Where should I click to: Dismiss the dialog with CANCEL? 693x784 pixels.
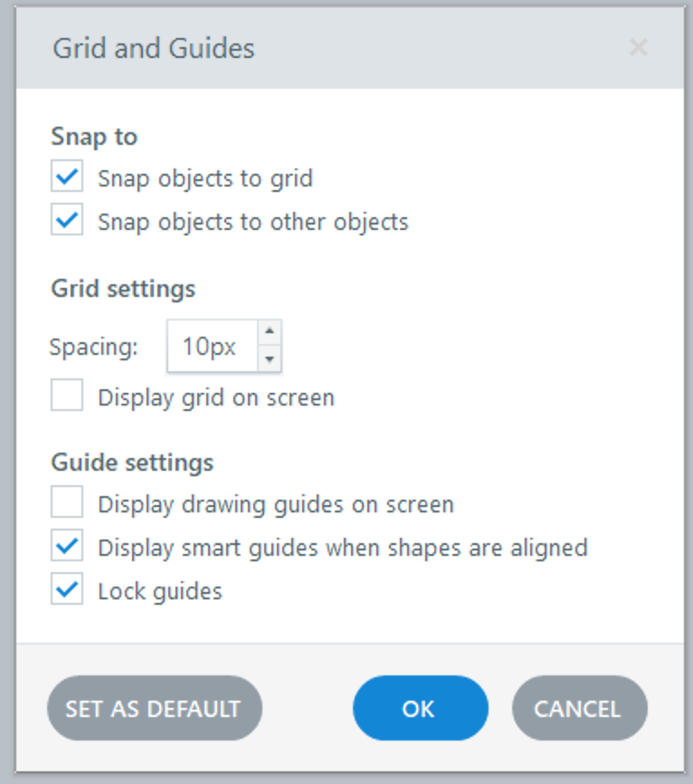point(579,708)
